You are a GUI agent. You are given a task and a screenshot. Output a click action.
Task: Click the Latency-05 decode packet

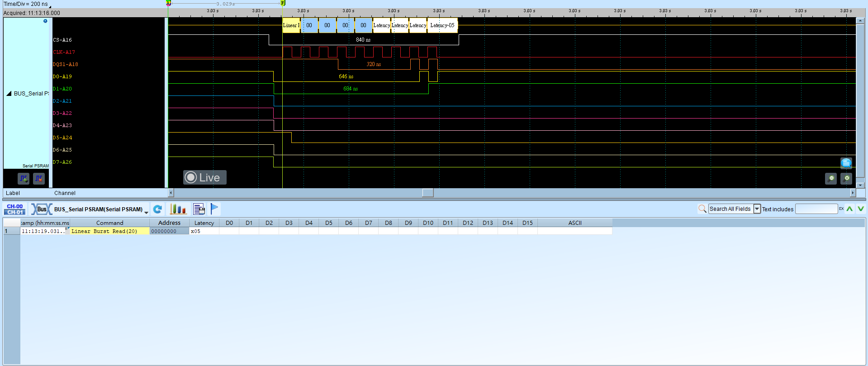pos(442,25)
